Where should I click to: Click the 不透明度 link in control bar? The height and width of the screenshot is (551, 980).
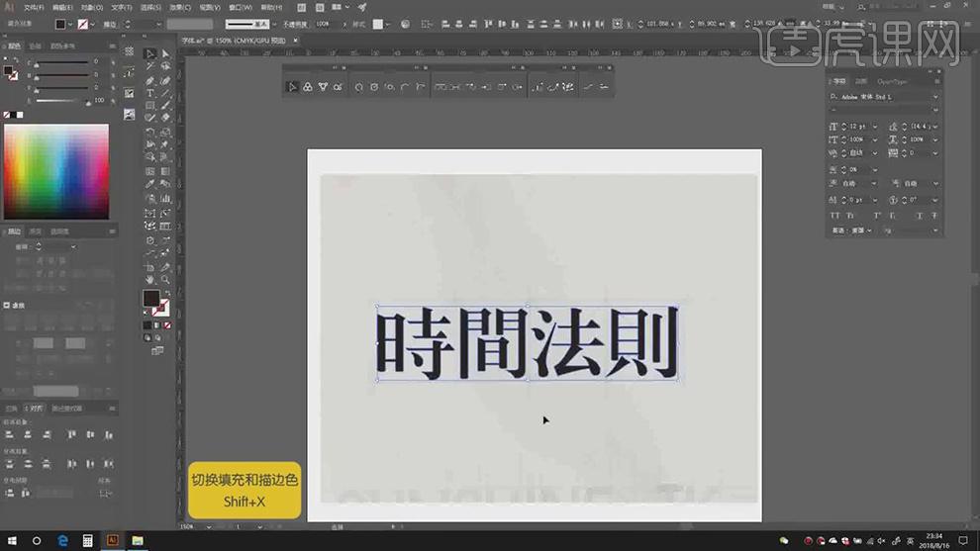click(x=295, y=25)
